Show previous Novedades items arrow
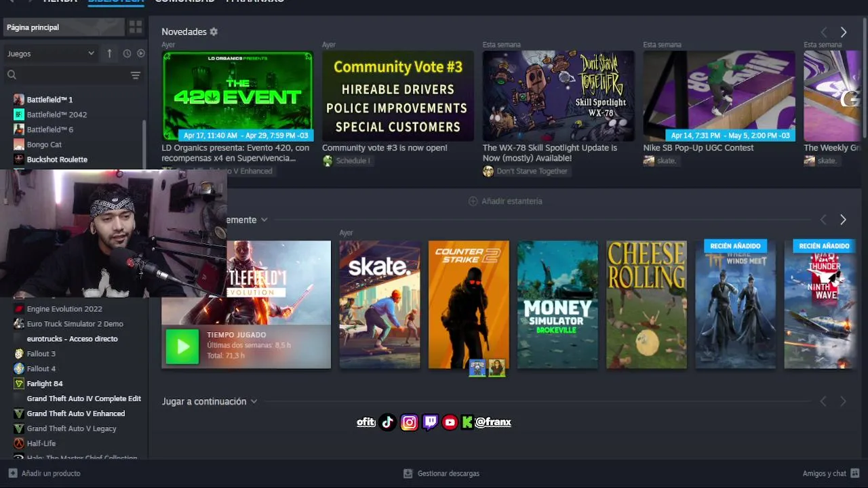The height and width of the screenshot is (488, 868). point(824,32)
